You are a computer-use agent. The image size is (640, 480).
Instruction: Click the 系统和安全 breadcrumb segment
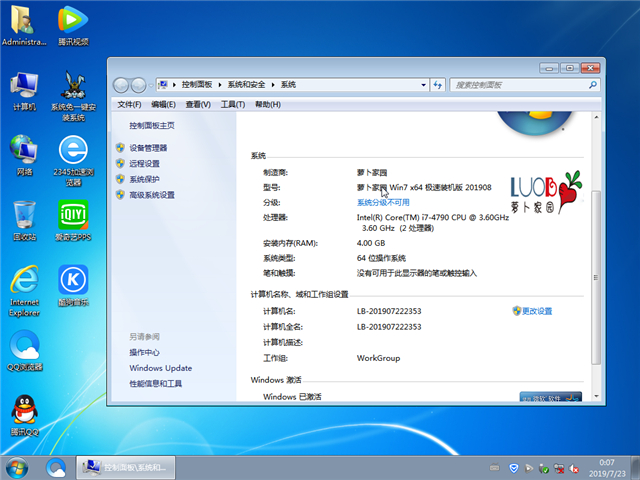click(246, 84)
